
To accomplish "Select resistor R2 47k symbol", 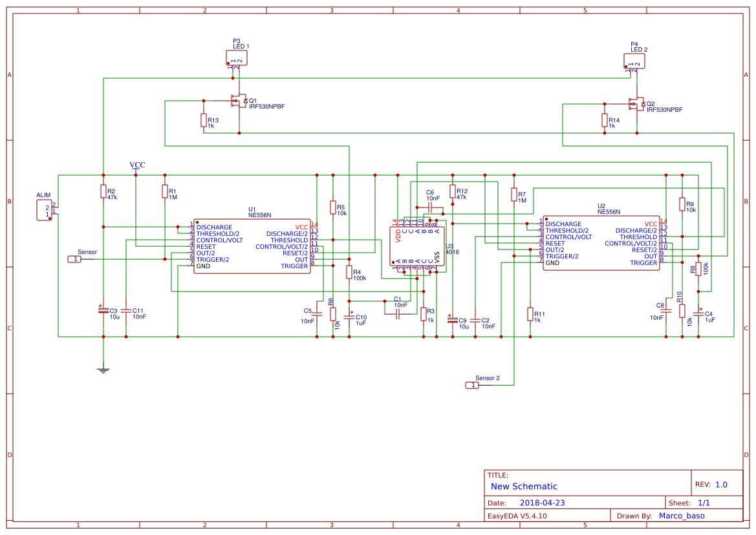I will [103, 192].
